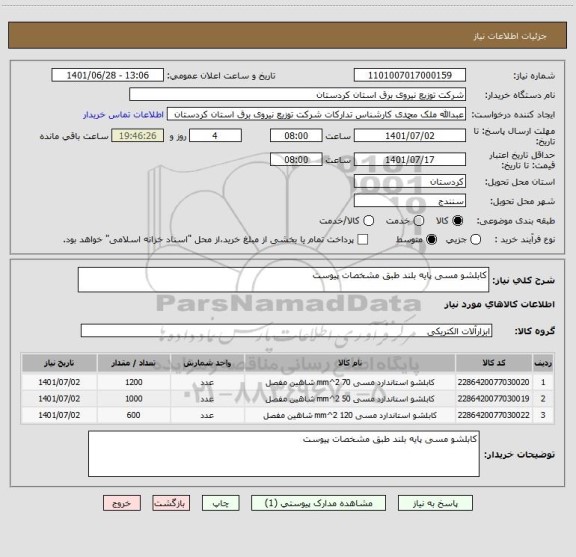Click the توضیحات خریدار text area
This screenshot has width=576, height=557.
284,454
